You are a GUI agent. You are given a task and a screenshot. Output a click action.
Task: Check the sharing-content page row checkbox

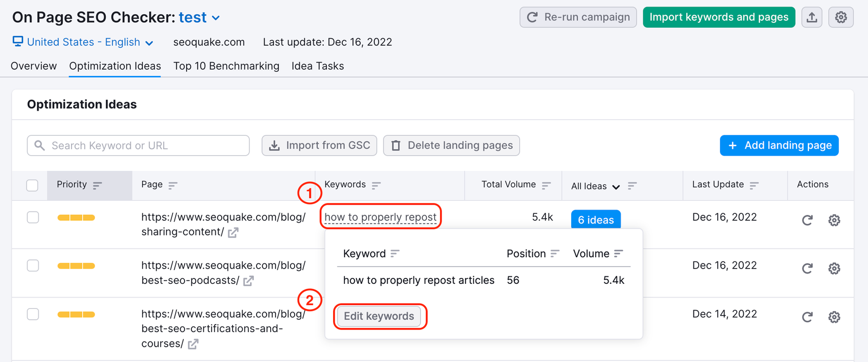click(33, 217)
